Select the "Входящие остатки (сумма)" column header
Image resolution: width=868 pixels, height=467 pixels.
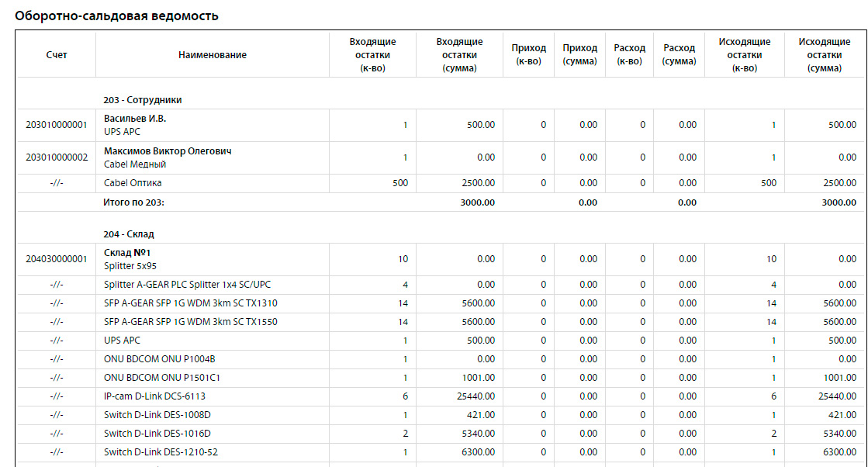[x=459, y=55]
